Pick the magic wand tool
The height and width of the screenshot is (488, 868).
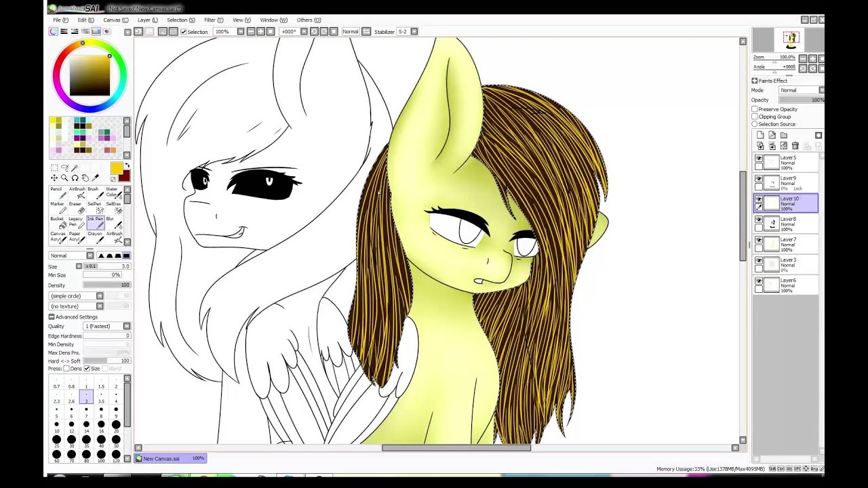[75, 168]
